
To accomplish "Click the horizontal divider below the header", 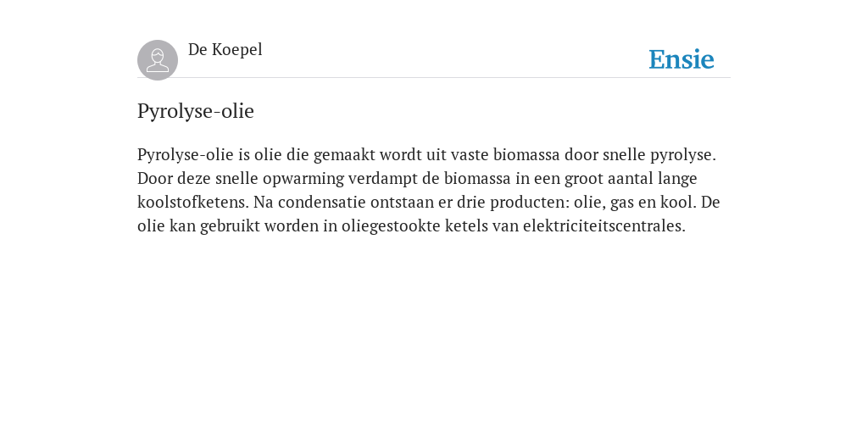I will 434,77.
